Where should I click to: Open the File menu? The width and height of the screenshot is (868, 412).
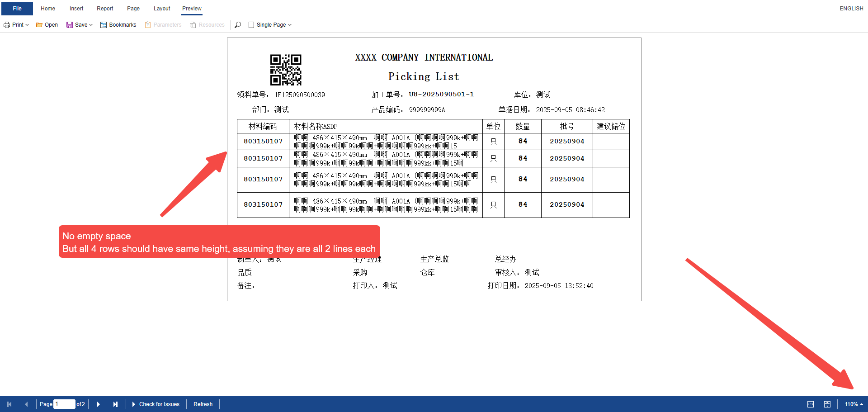pos(17,9)
